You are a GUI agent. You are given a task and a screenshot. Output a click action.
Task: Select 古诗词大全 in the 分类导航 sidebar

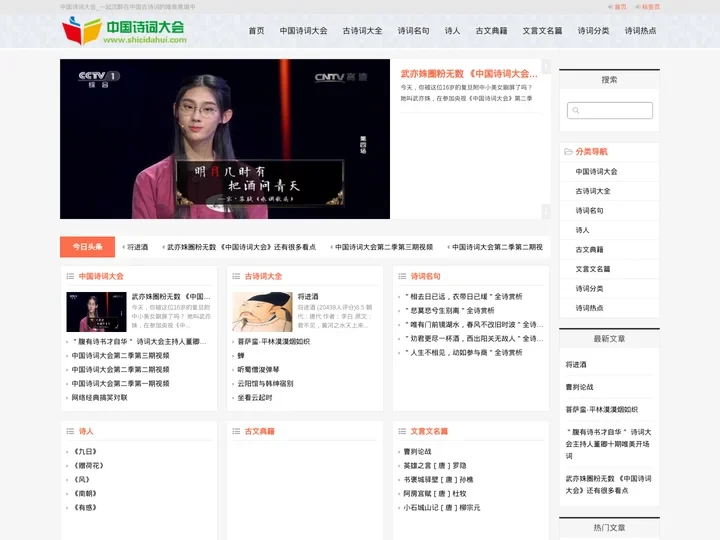pyautogui.click(x=593, y=191)
